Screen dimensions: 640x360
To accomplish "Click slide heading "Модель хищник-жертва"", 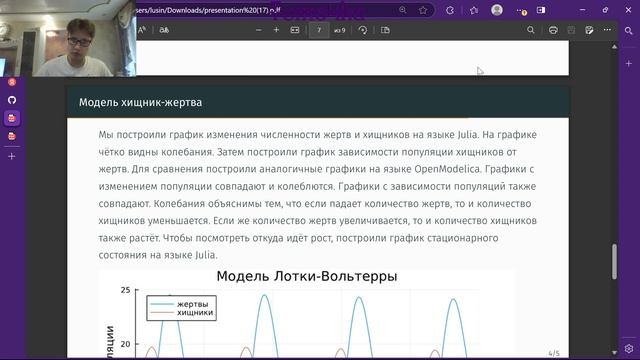I will pos(140,102).
